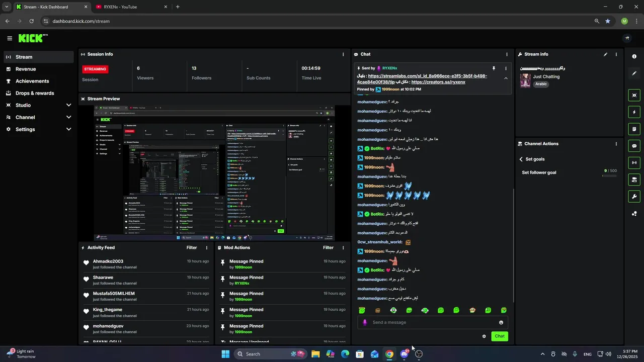Edit Stream info with the pencil icon
The image size is (644, 362).
click(x=605, y=54)
